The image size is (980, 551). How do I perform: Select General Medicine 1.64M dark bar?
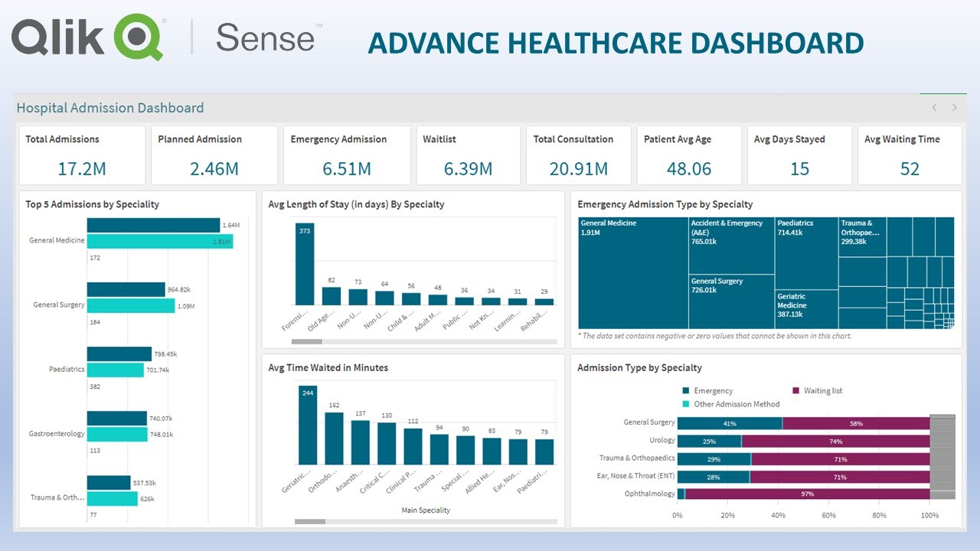[x=153, y=225]
